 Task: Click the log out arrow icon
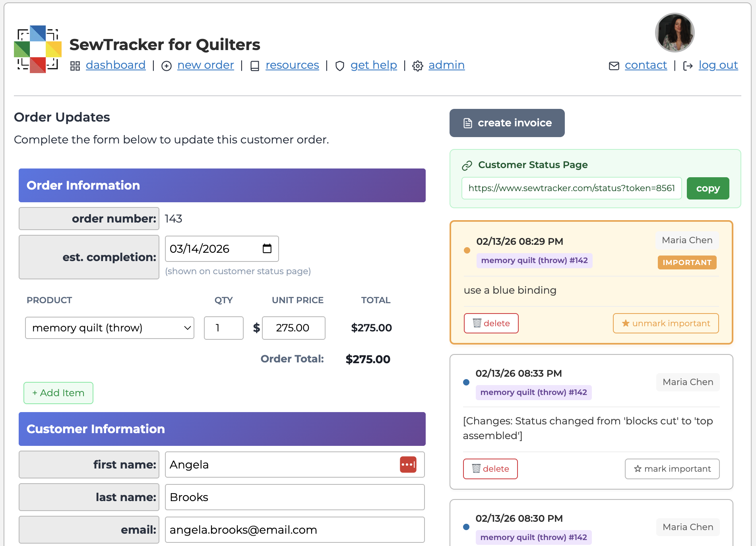click(x=687, y=66)
